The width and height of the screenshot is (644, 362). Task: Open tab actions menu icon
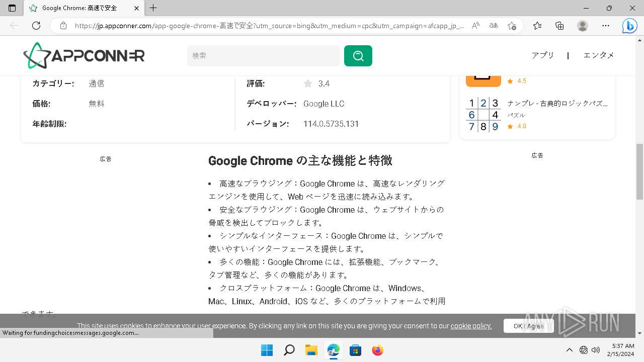[12, 8]
